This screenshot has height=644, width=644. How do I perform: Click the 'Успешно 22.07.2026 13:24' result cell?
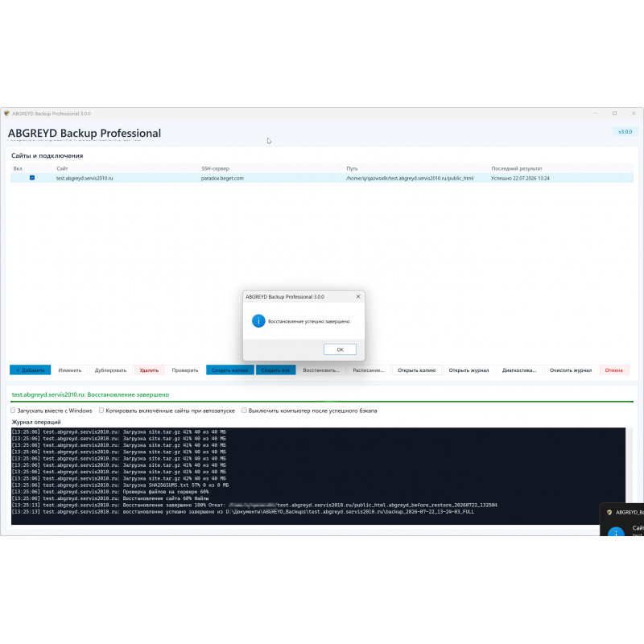point(520,178)
